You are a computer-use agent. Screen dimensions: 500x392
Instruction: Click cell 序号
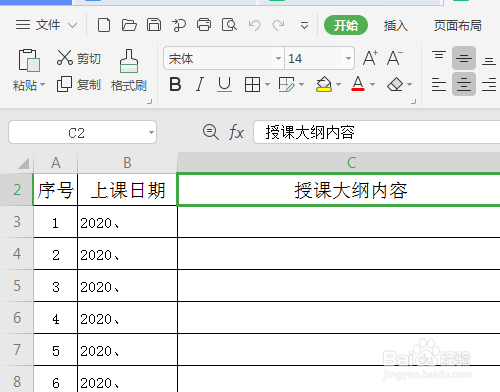tap(56, 190)
